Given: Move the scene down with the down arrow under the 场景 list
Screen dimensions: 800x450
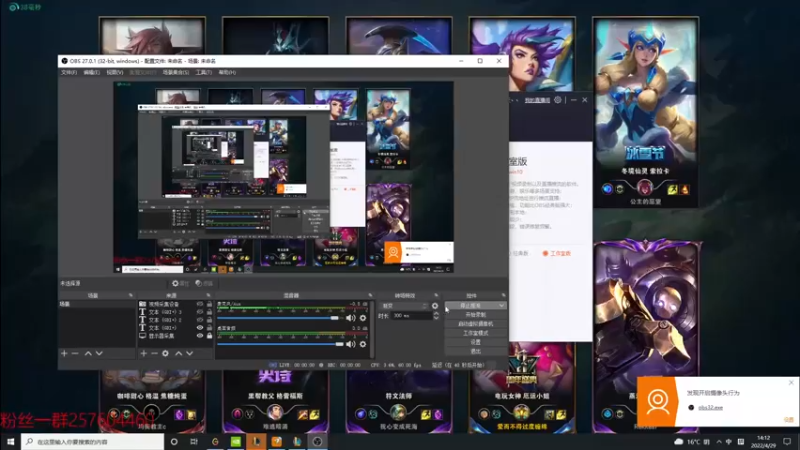Looking at the screenshot, I should click(x=99, y=353).
